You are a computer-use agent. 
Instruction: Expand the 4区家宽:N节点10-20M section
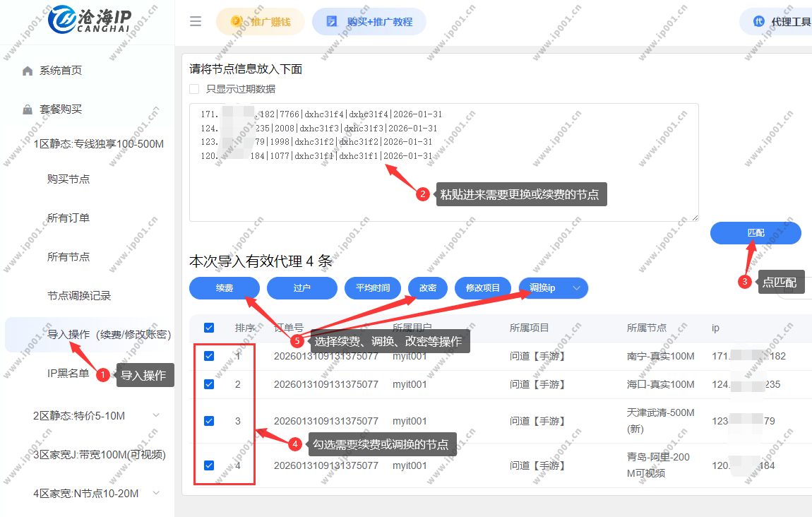click(155, 493)
